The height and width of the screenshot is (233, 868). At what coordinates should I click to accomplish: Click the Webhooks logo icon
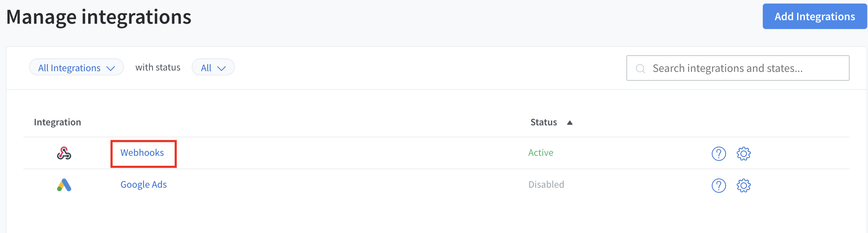pyautogui.click(x=64, y=153)
